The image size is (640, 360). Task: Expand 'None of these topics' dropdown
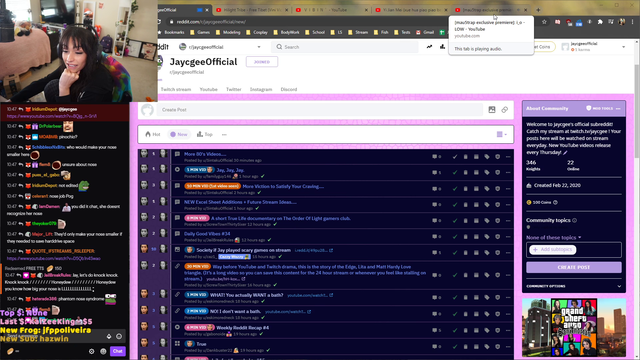click(553, 237)
